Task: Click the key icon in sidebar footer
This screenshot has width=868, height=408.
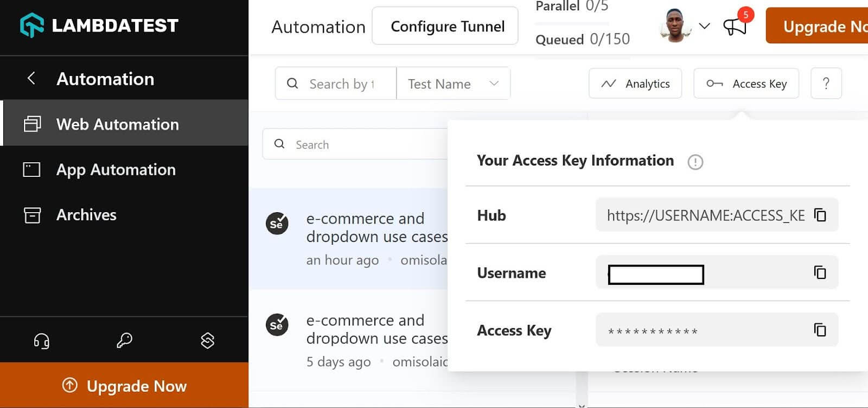Action: tap(124, 340)
